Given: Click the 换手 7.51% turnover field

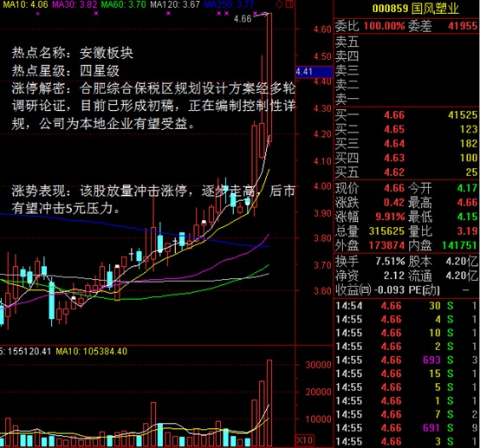Looking at the screenshot, I should (x=370, y=261).
